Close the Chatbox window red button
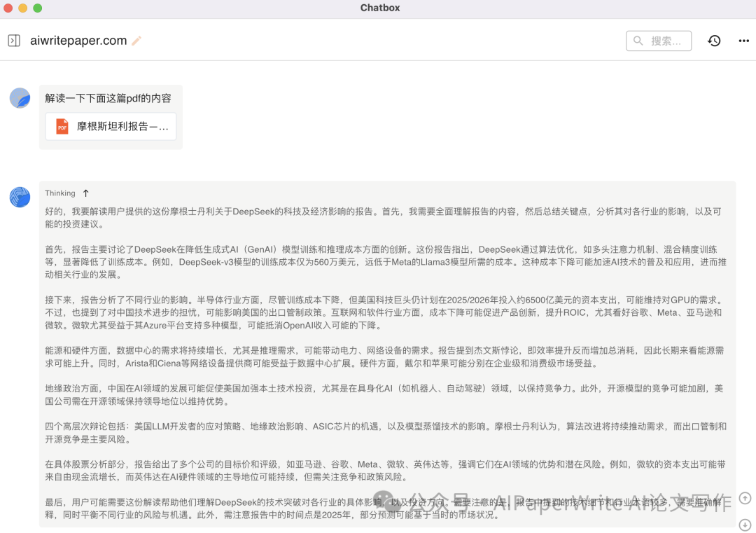This screenshot has width=756, height=533. [x=8, y=8]
